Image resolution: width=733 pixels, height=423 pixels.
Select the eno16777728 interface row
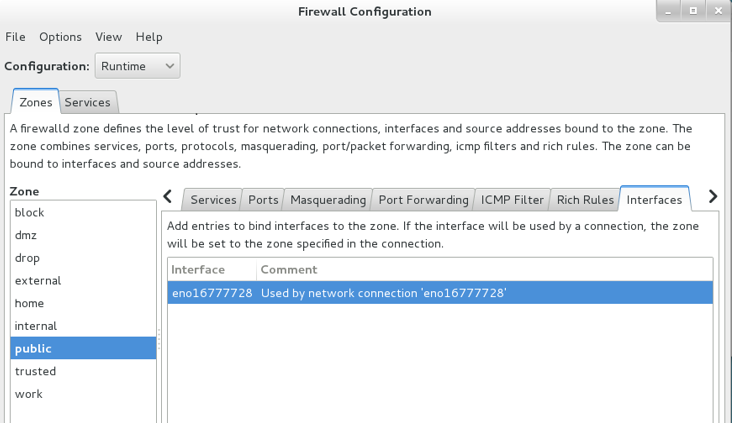[440, 293]
